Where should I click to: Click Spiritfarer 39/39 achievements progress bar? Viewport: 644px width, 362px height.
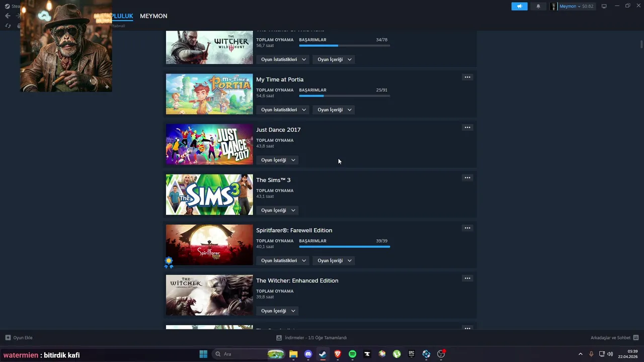pos(344,247)
